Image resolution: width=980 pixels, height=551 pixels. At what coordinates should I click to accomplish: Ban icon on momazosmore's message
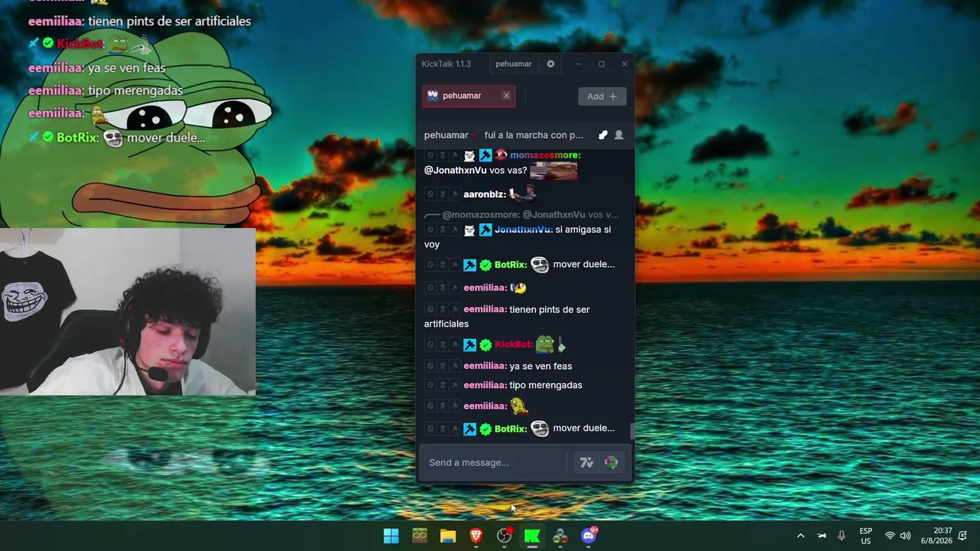[430, 155]
